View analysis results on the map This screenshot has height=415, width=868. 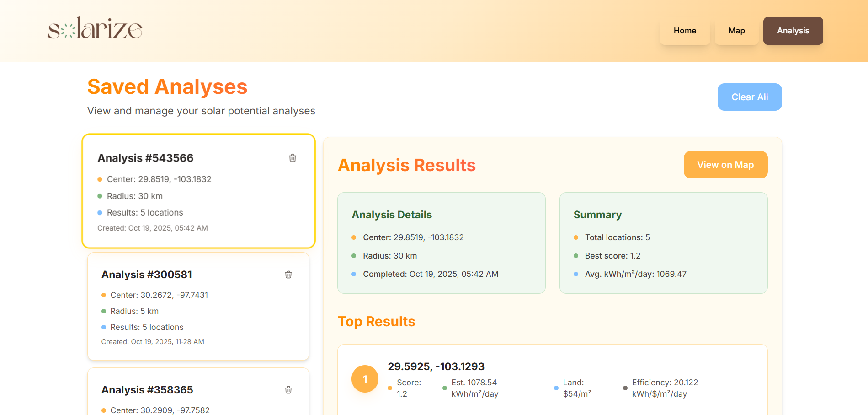click(725, 165)
